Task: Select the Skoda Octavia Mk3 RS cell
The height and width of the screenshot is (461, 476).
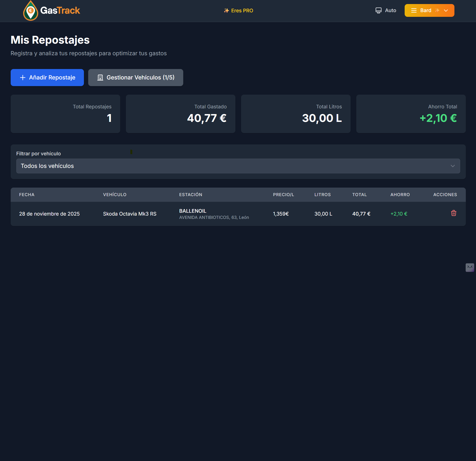Action: tap(130, 214)
